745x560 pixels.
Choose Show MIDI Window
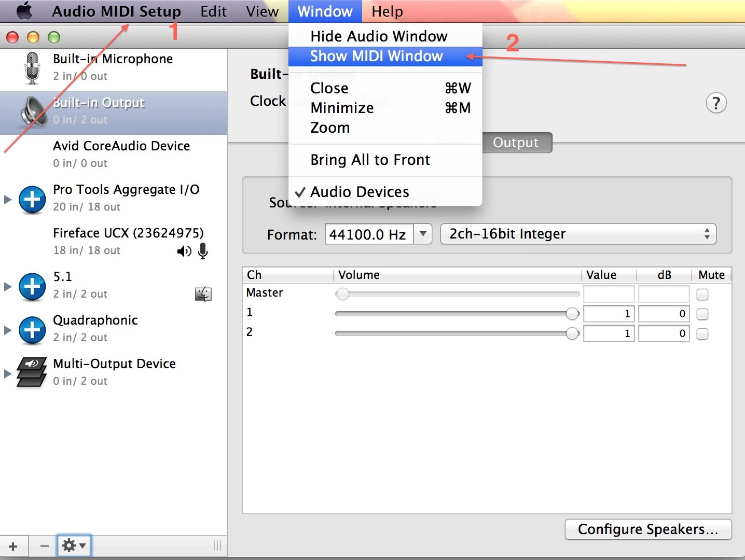click(x=385, y=56)
